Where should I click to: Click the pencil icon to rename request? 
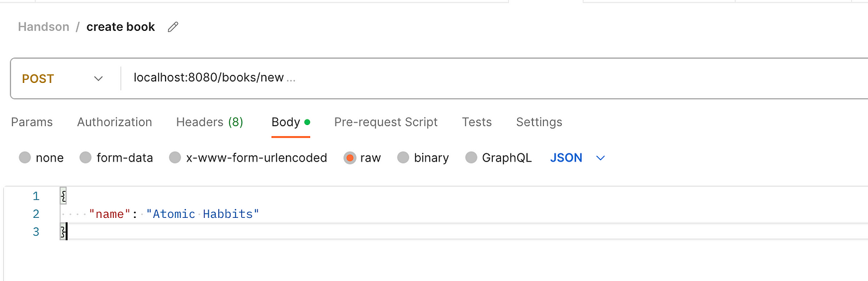(x=173, y=27)
